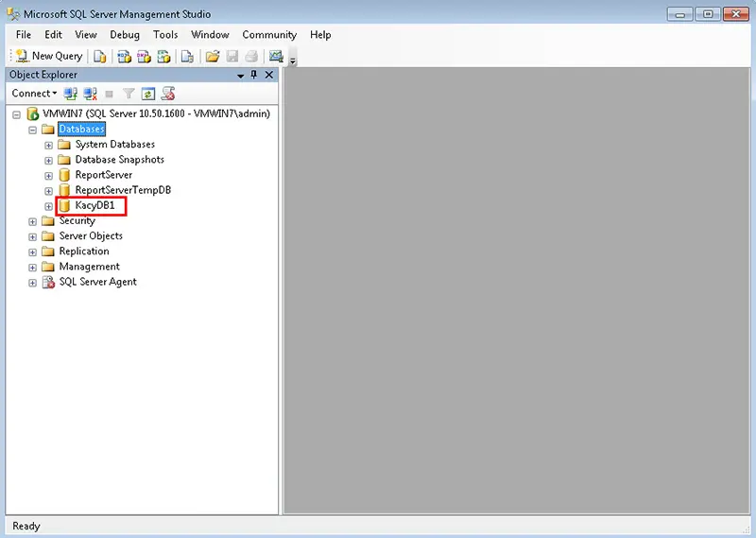Expand Database Snapshots folder
The height and width of the screenshot is (538, 756).
click(x=48, y=160)
